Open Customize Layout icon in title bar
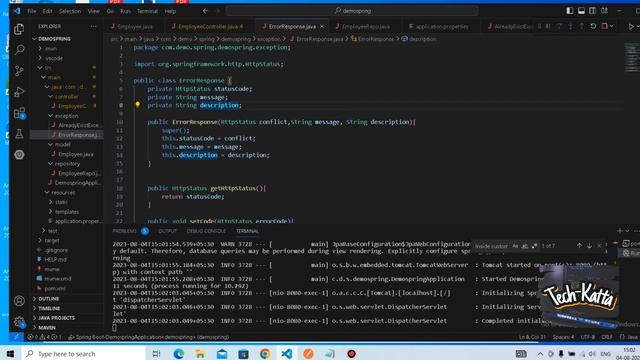640x360 pixels. [604, 11]
